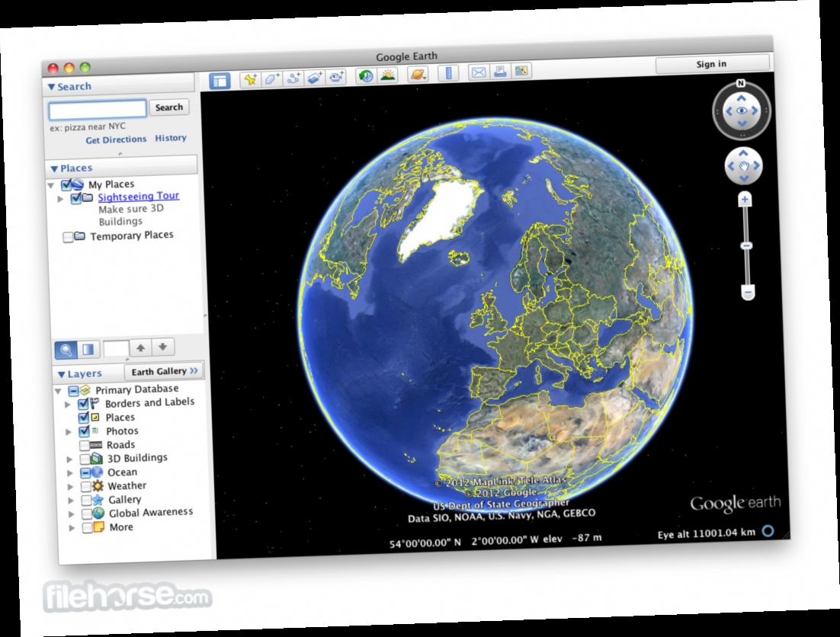This screenshot has width=840, height=637.
Task: Toggle the Places layer checkbox
Action: (84, 418)
